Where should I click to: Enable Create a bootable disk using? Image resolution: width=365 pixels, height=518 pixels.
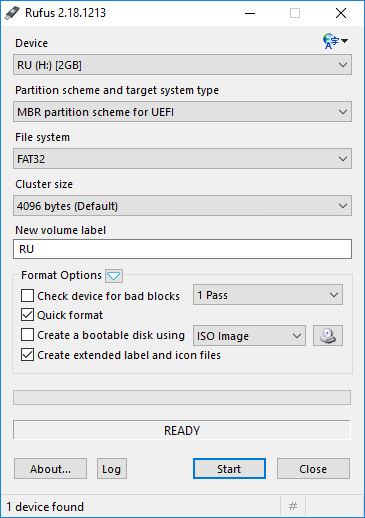tap(27, 335)
